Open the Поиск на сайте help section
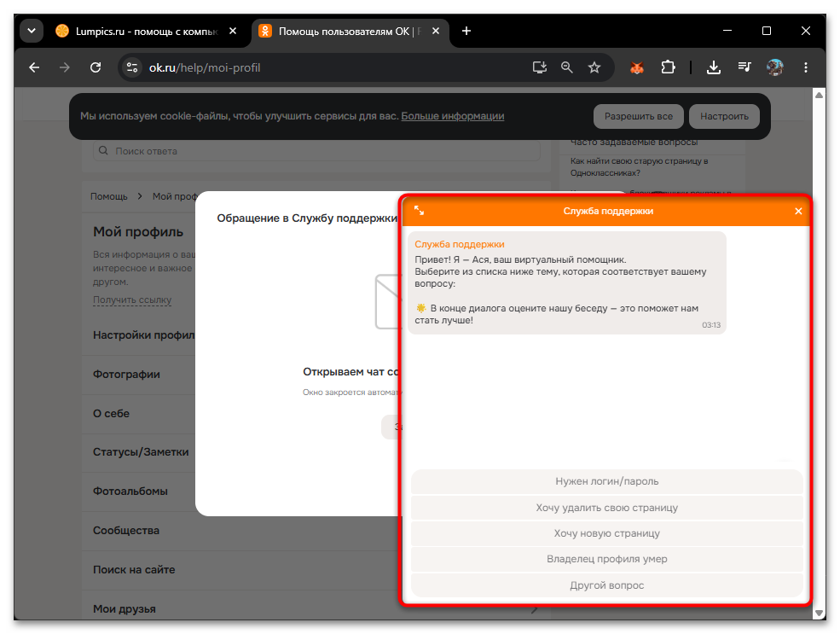This screenshot has height=634, width=840. click(x=134, y=569)
